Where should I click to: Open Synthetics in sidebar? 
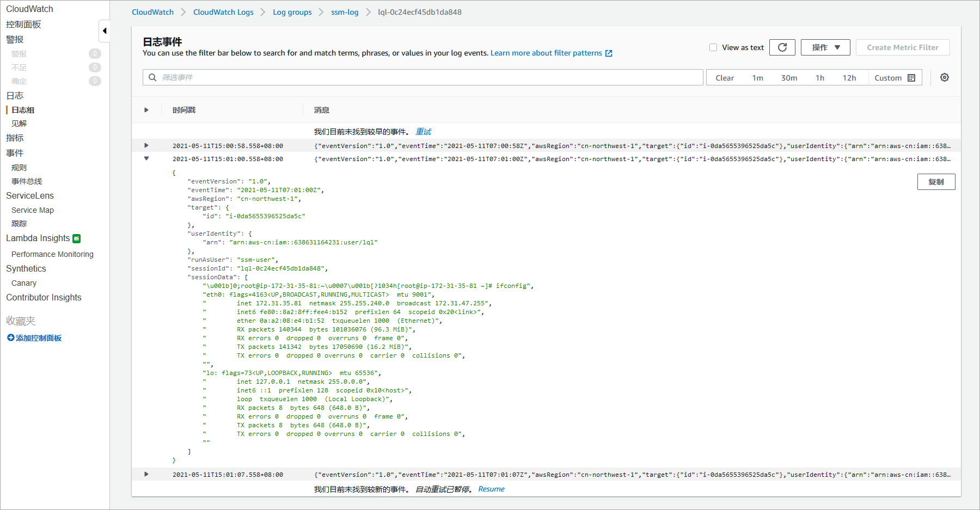(x=26, y=268)
